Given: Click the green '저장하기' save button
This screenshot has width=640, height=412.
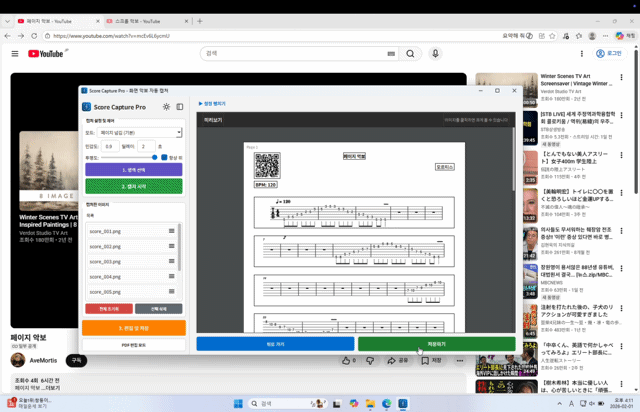Looking at the screenshot, I should point(436,343).
